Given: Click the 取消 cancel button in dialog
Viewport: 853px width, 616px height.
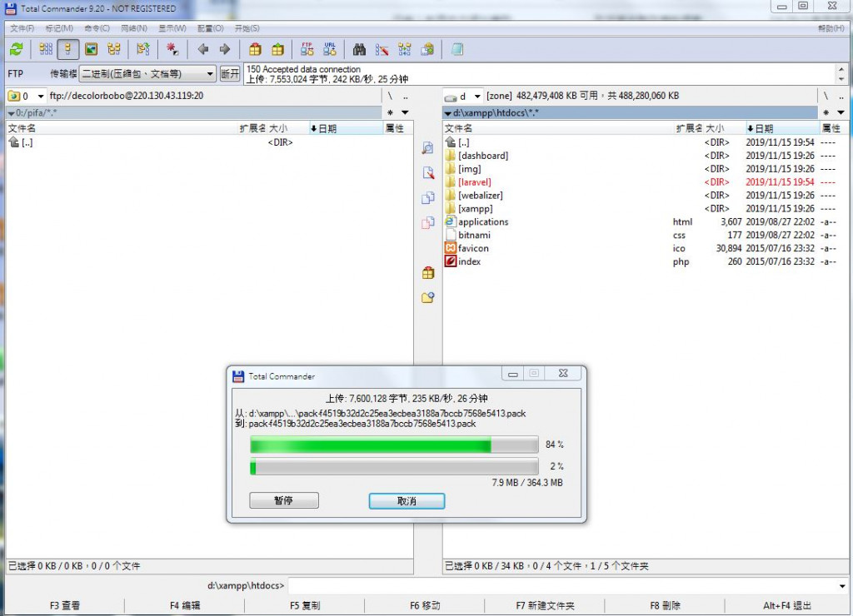Looking at the screenshot, I should click(x=407, y=501).
